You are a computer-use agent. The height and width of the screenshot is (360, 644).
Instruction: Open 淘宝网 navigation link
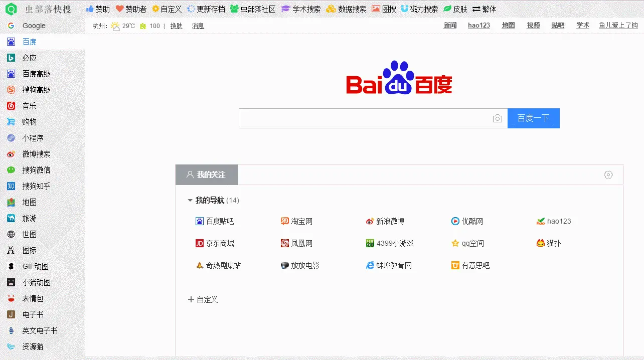click(297, 221)
